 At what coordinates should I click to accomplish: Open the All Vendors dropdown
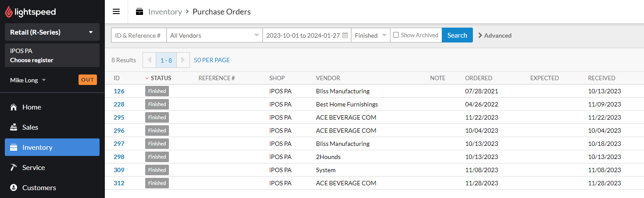(214, 35)
